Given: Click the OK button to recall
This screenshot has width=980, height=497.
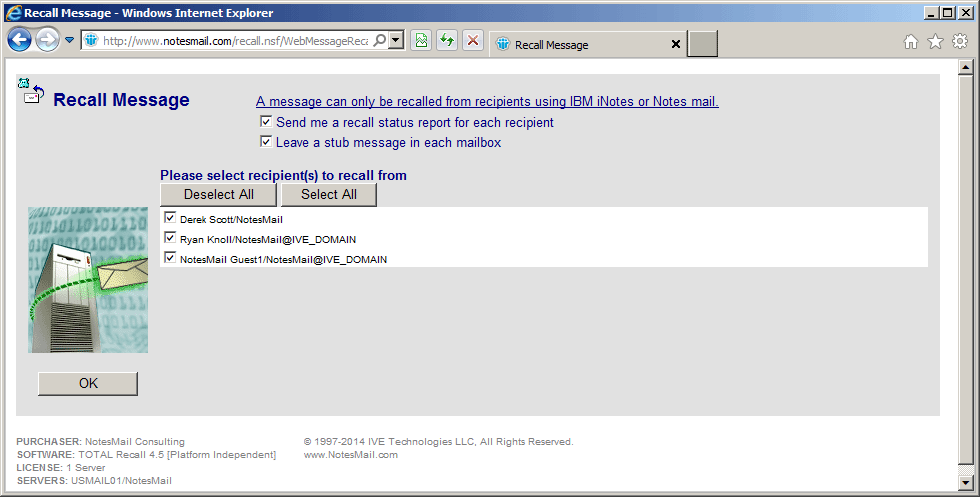Looking at the screenshot, I should point(88,384).
